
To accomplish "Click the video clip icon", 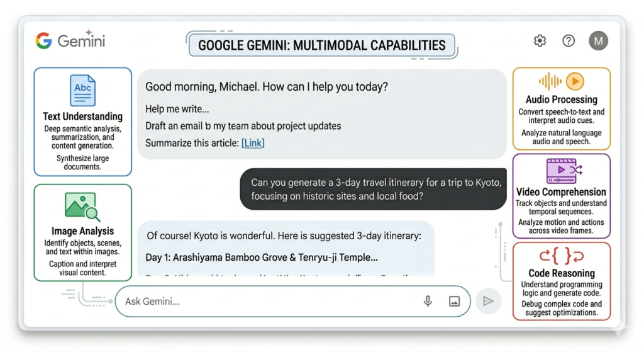I will click(x=564, y=171).
